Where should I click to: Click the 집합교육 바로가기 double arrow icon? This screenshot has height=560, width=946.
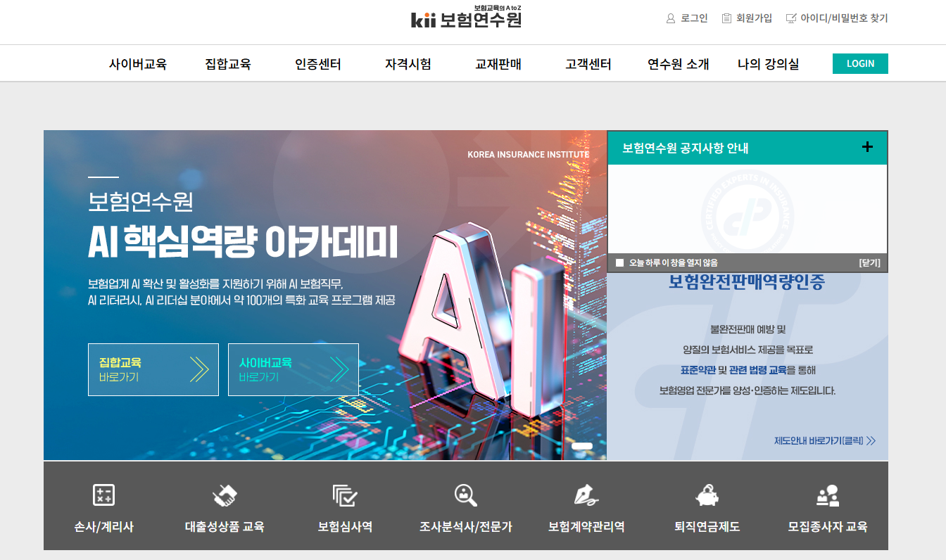[199, 369]
